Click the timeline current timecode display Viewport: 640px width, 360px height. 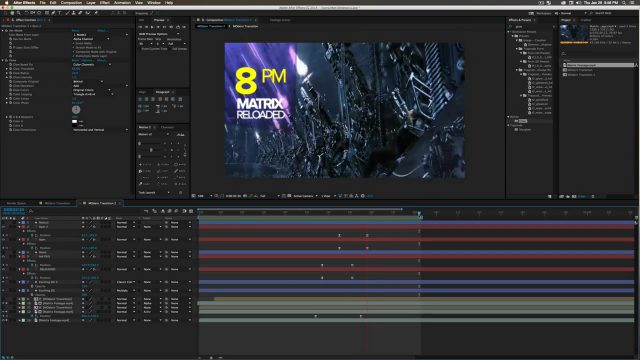[13, 210]
